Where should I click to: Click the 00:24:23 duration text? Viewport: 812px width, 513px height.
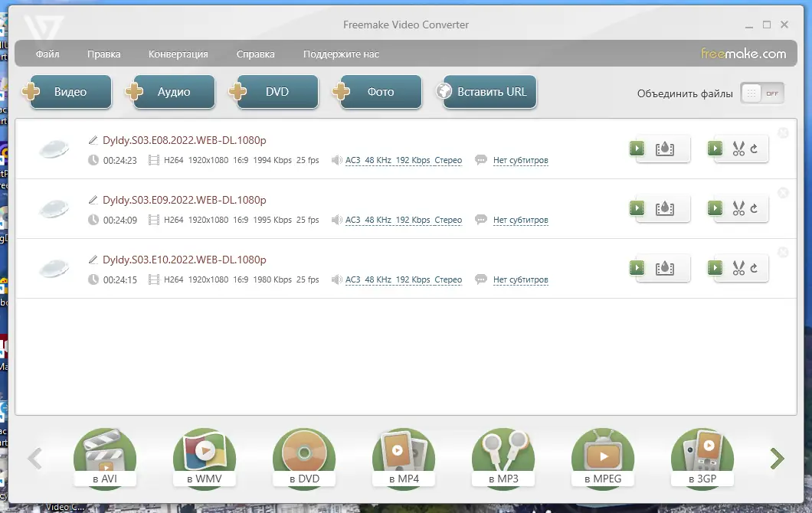pyautogui.click(x=120, y=161)
